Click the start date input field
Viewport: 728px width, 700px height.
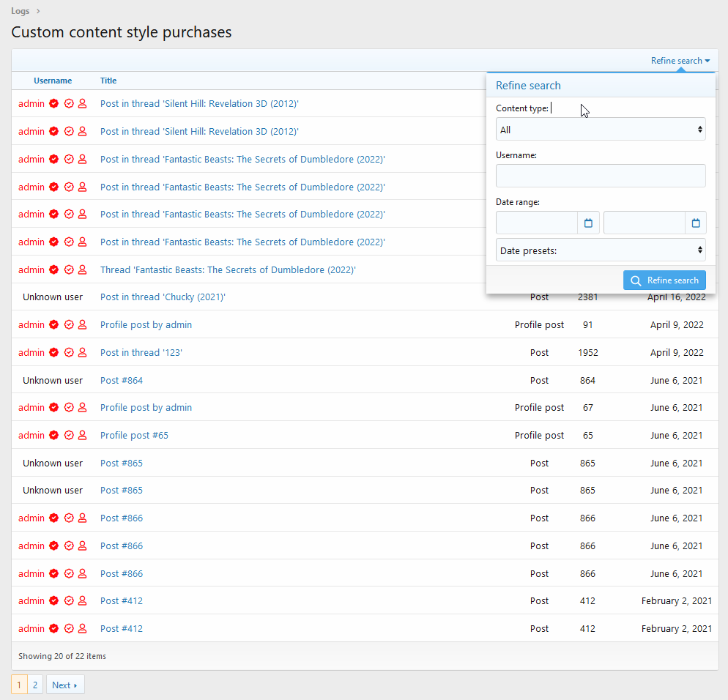coord(537,223)
